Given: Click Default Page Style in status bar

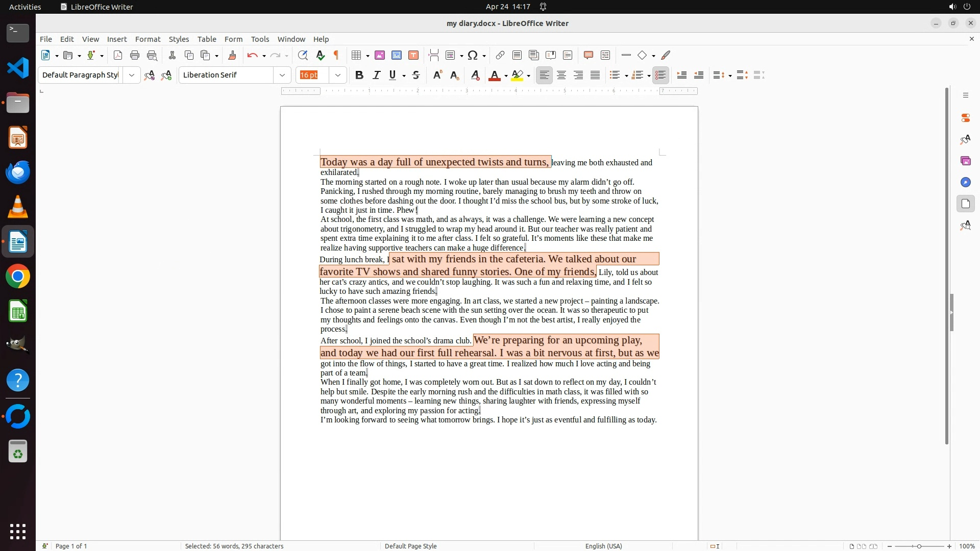Looking at the screenshot, I should point(410,546).
